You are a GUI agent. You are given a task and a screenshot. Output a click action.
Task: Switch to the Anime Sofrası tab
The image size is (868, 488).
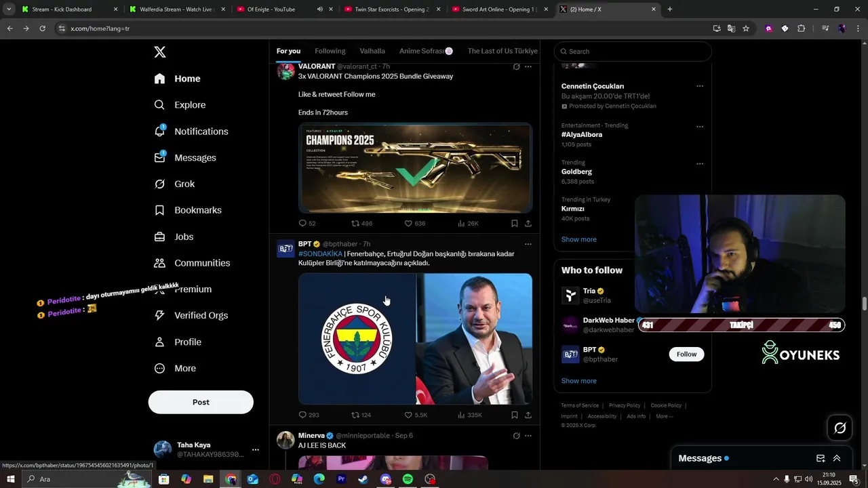pyautogui.click(x=426, y=51)
